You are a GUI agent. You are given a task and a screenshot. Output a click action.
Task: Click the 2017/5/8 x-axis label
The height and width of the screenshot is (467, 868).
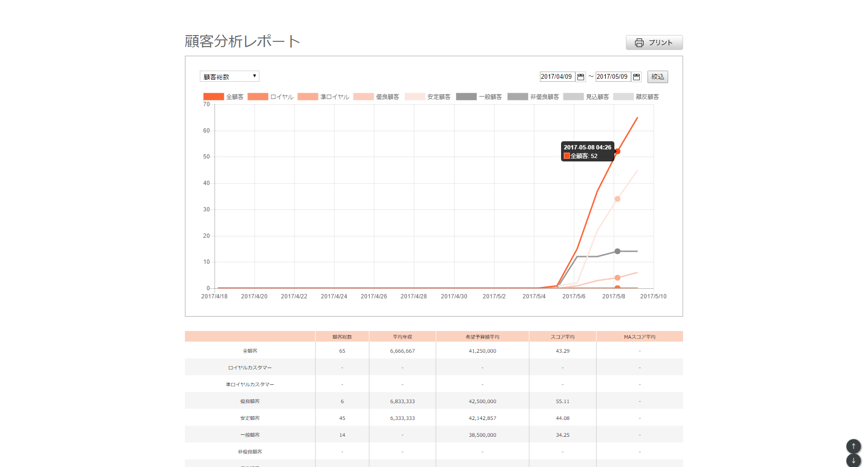613,296
